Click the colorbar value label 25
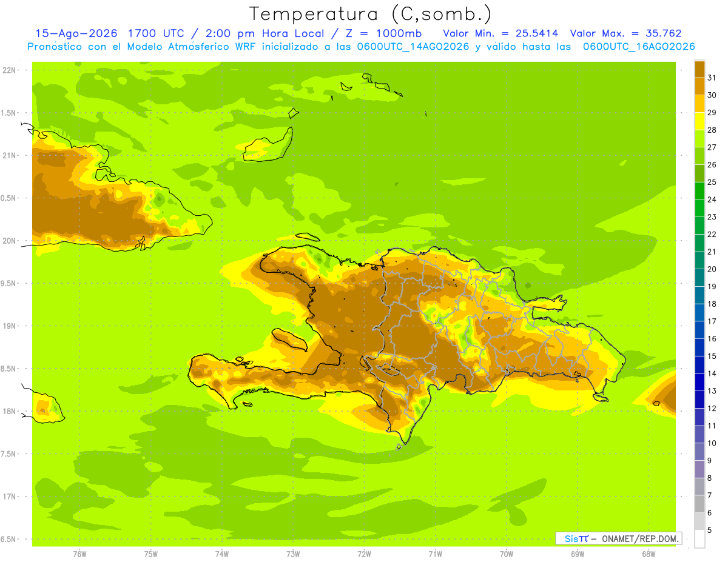Image resolution: width=728 pixels, height=562 pixels. [712, 182]
